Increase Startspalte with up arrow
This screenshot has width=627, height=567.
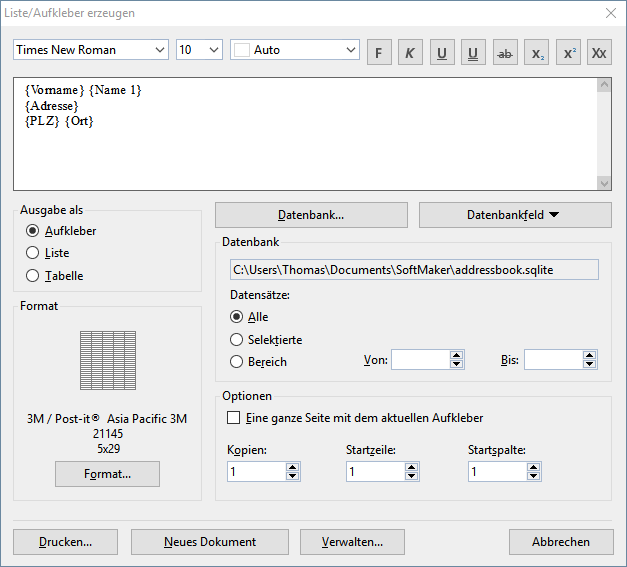pyautogui.click(x=533, y=467)
